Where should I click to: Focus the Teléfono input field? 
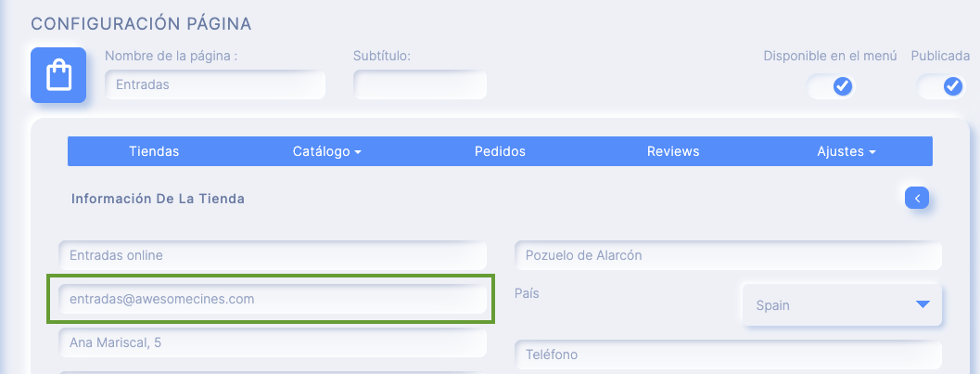[x=728, y=355]
